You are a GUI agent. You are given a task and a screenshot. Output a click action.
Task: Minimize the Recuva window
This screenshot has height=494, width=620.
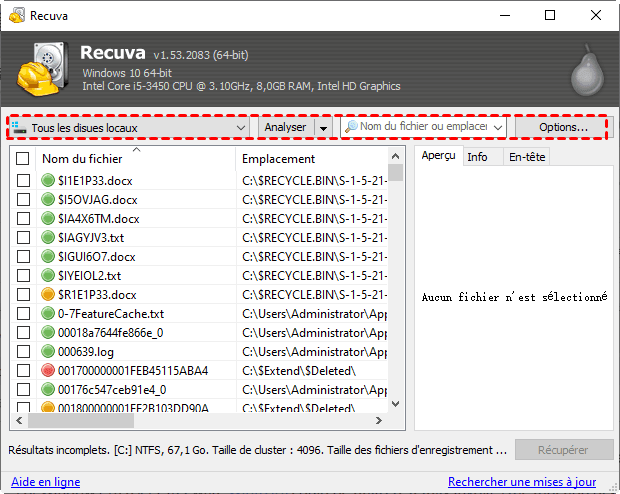(505, 15)
